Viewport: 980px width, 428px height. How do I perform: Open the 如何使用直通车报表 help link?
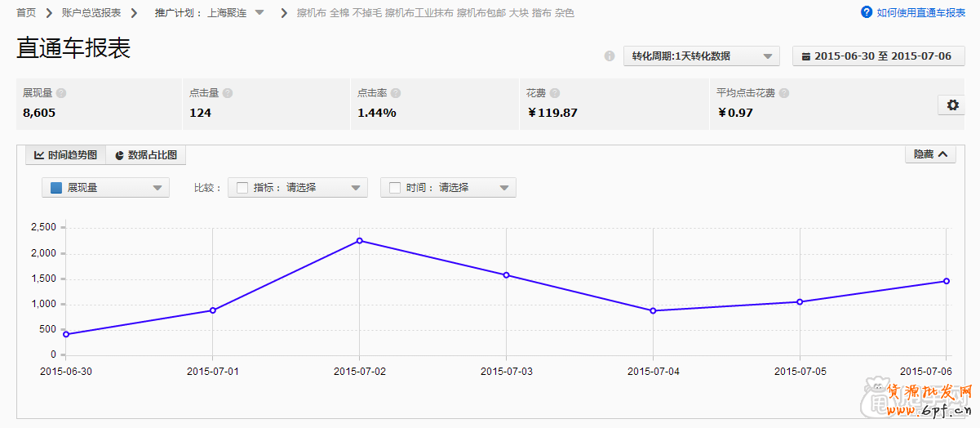point(920,12)
